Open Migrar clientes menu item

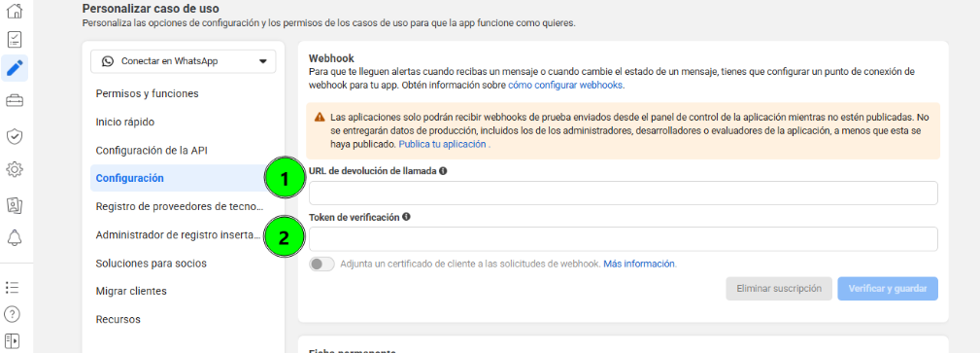click(131, 291)
